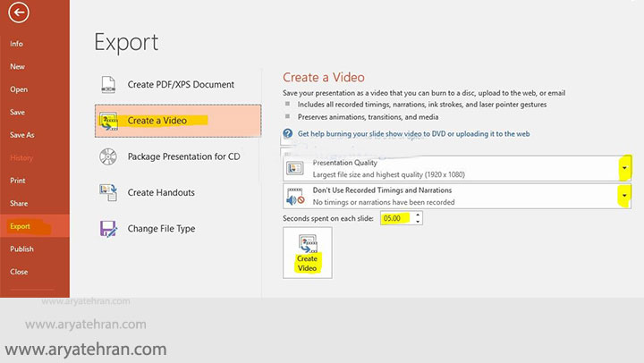Open the Info tab in sidebar
Screen dimensions: 644x363
17,44
